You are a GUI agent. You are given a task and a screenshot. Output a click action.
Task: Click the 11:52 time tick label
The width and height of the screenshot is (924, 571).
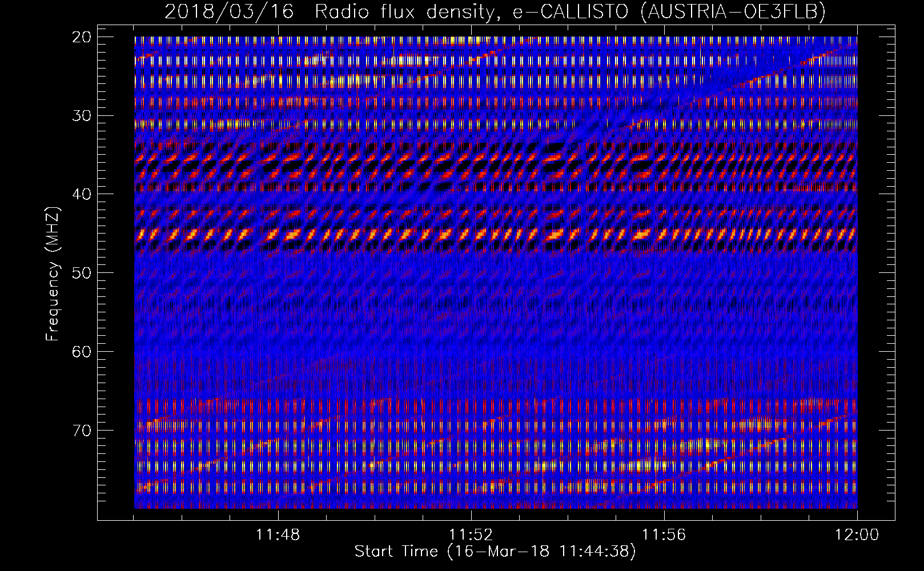[x=471, y=535]
